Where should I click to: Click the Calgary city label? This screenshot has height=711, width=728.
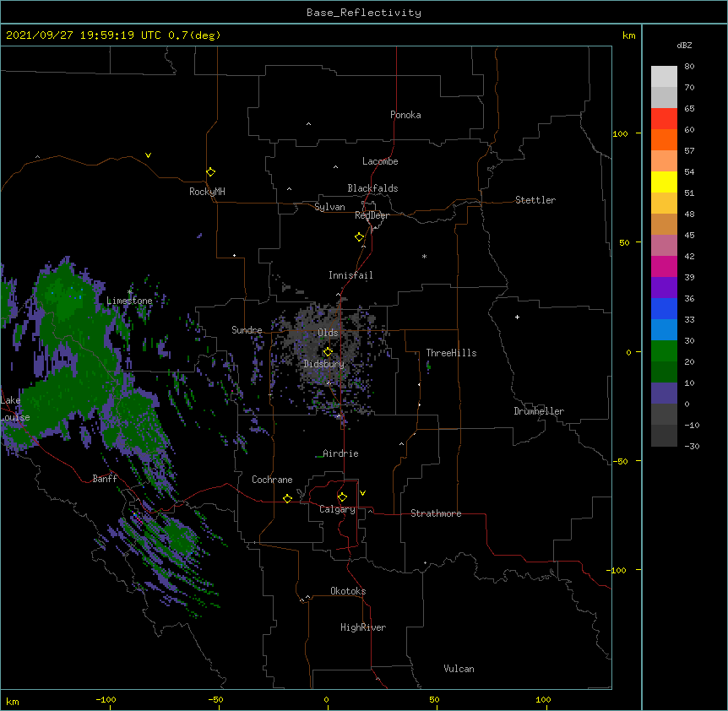pos(337,509)
